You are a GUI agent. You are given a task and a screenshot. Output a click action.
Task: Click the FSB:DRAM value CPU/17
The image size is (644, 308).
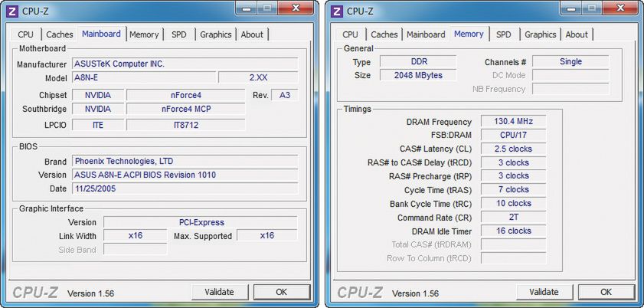click(x=513, y=135)
